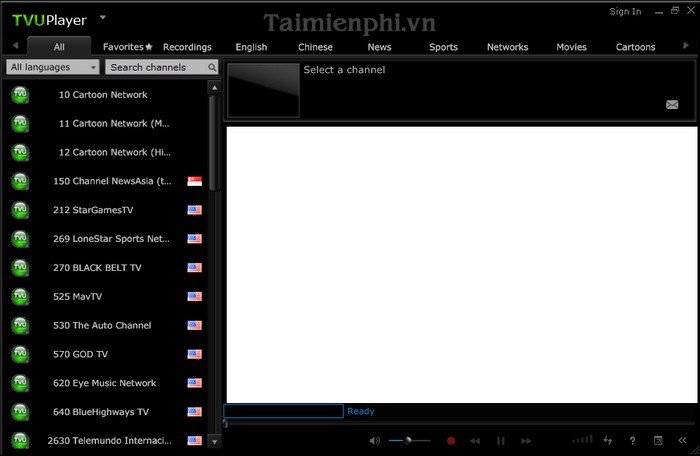This screenshot has width=700, height=456.
Task: Mute audio with the speaker icon
Action: click(374, 441)
